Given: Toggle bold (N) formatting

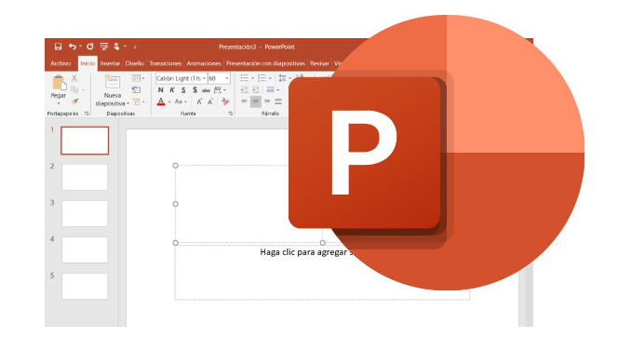Looking at the screenshot, I should click(161, 90).
